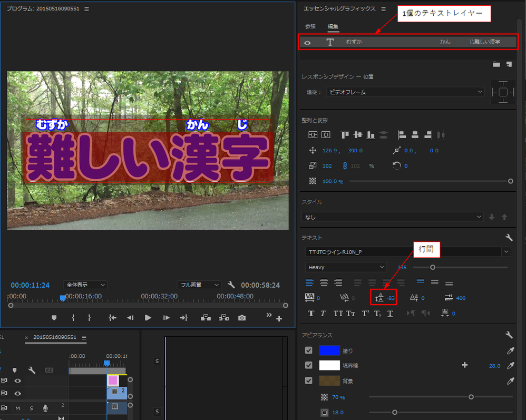Click the horizontal center alignment icon
This screenshot has height=420, width=526.
tap(323, 282)
